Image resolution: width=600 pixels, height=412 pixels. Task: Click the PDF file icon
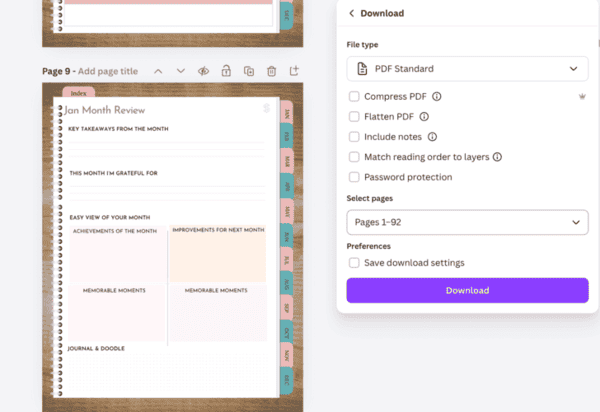coord(362,69)
